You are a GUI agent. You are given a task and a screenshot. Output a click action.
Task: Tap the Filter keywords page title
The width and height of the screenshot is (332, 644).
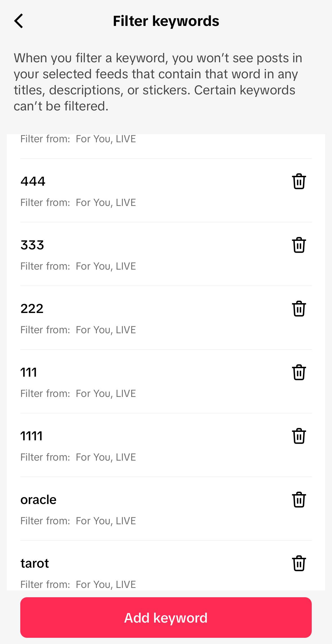(166, 21)
